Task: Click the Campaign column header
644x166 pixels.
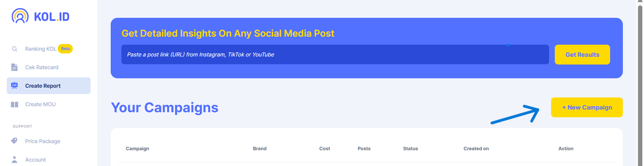Action: (137, 149)
